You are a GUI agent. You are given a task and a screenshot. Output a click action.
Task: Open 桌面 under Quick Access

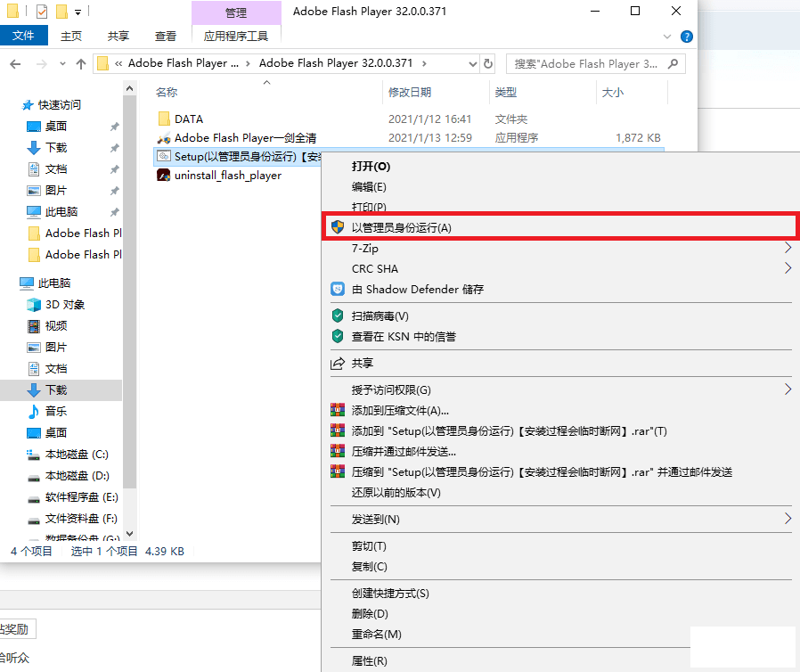(56, 126)
